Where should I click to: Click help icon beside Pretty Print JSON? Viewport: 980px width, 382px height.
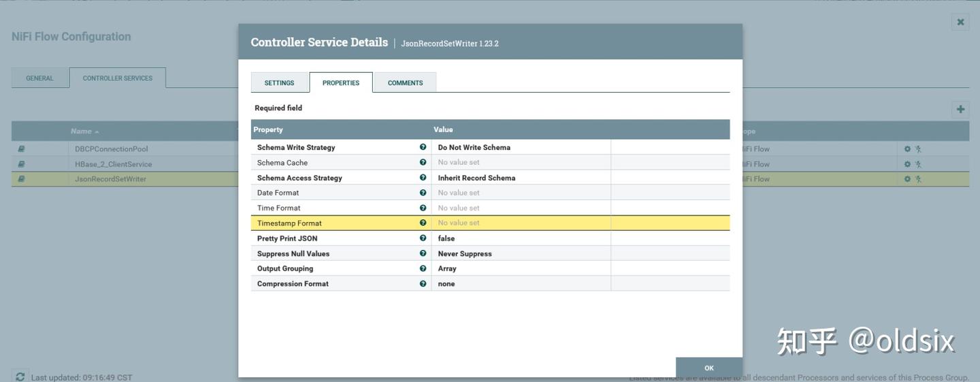(x=423, y=238)
